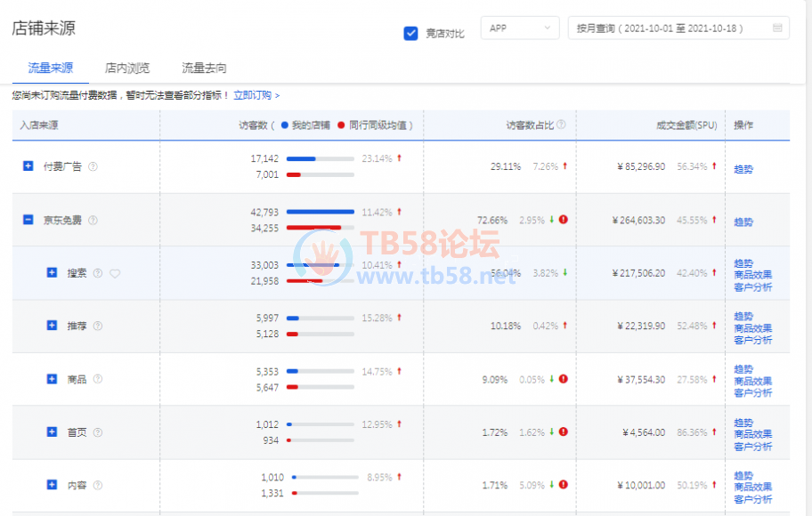The height and width of the screenshot is (516, 812).
Task: Click help icon beside 京东免费
Action: point(93,220)
